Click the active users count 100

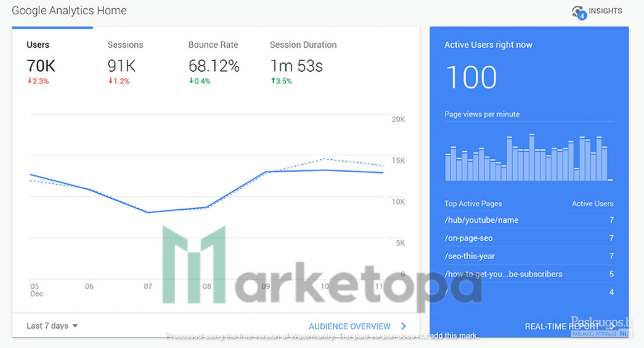(471, 77)
